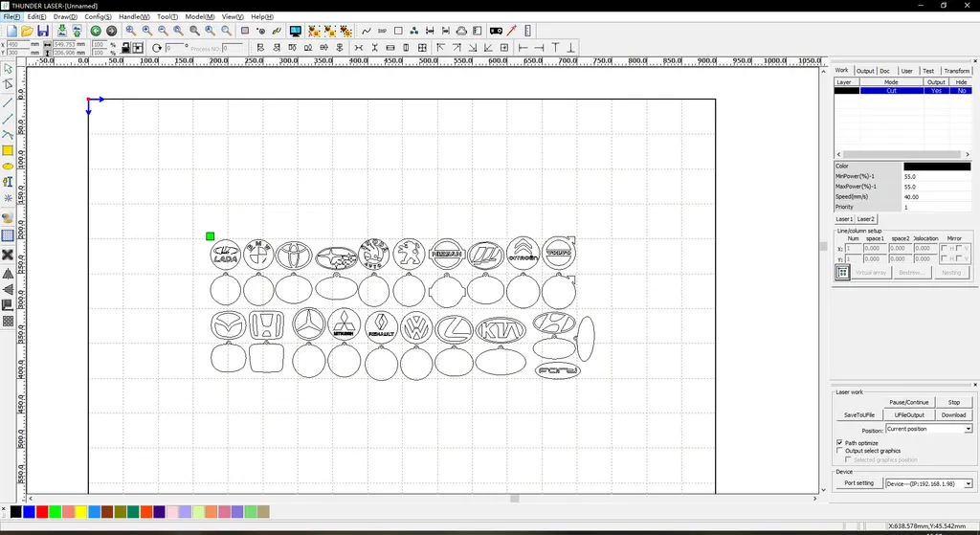The height and width of the screenshot is (535, 980).
Task: Click the Import icon with green down arrow
Action: pos(62,31)
